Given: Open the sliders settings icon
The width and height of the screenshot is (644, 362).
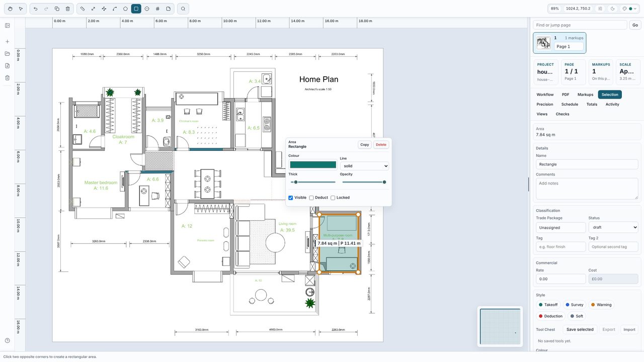Looking at the screenshot, I should pyautogui.click(x=600, y=9).
